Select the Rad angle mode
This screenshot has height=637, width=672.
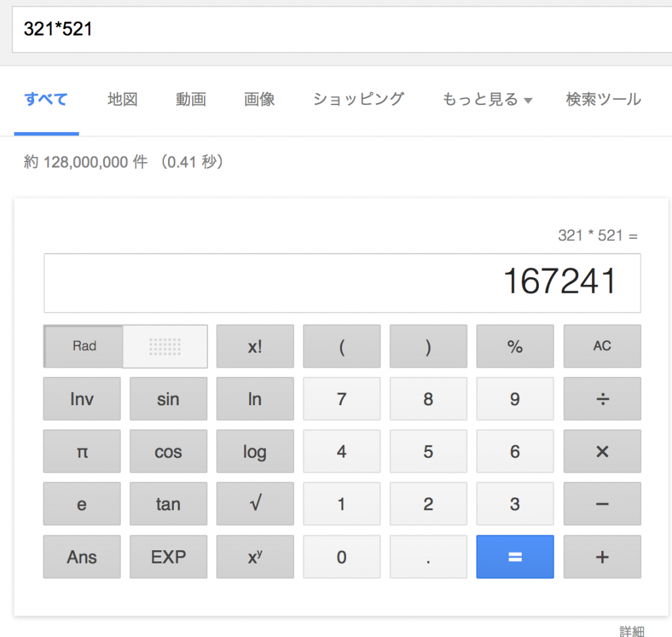(84, 346)
